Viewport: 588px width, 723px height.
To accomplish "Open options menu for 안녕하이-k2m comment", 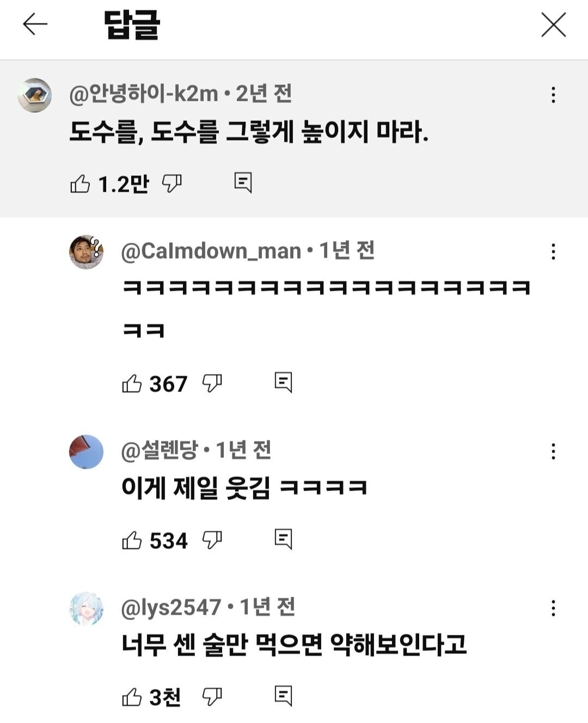I will 553,95.
